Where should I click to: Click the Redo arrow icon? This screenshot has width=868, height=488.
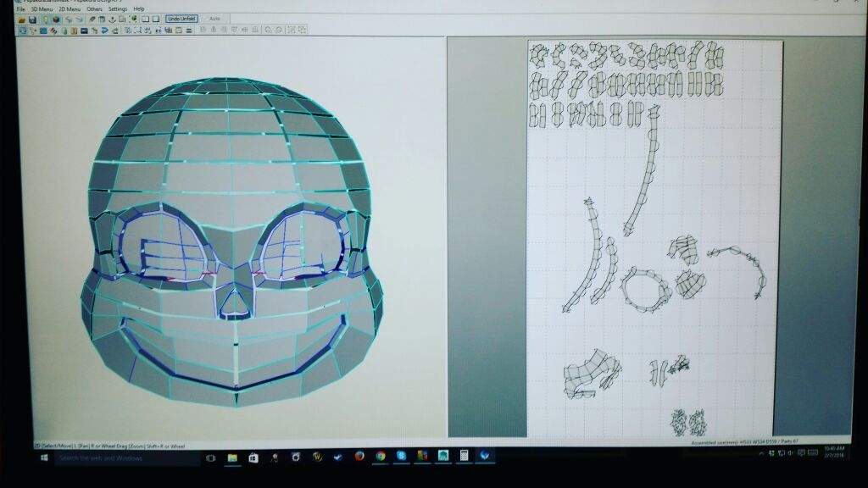79,19
